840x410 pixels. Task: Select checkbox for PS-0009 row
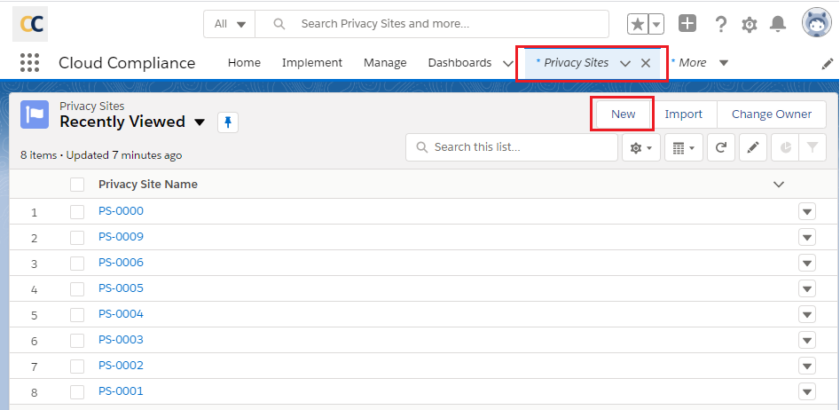(x=77, y=238)
